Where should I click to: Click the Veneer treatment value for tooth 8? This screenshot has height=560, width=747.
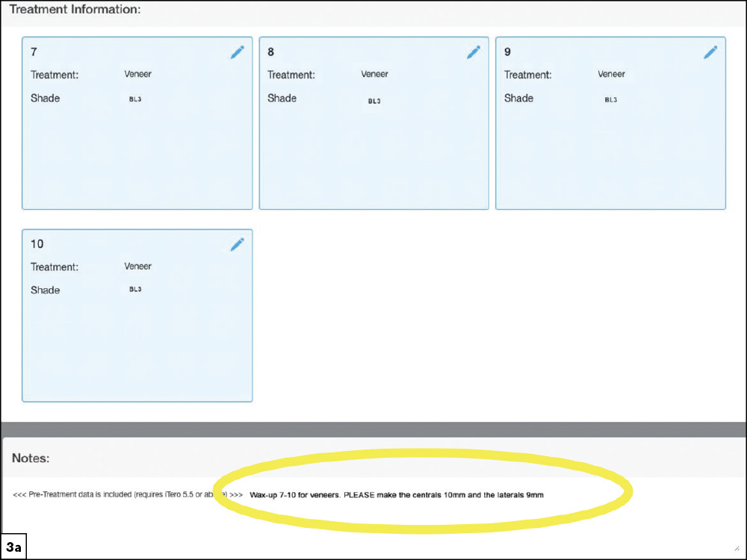click(374, 75)
